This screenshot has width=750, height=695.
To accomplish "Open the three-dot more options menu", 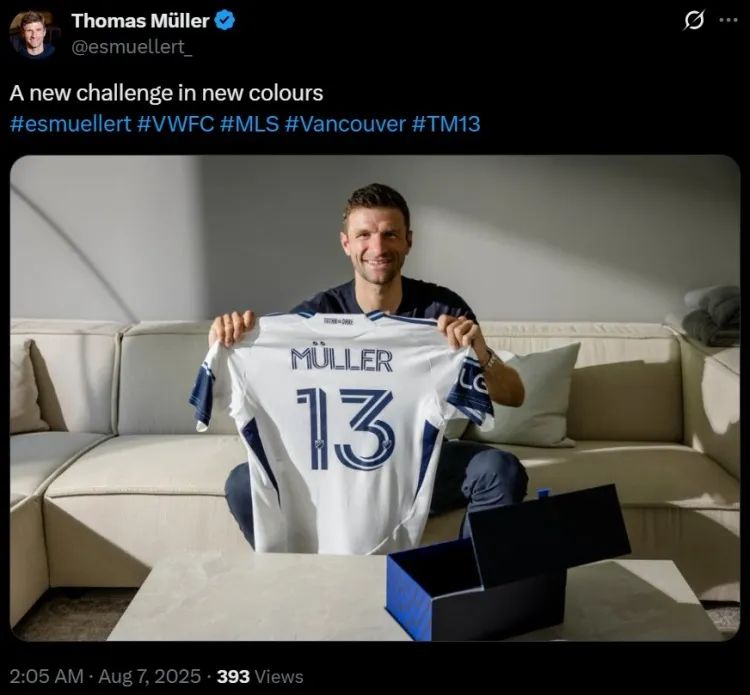I will tap(728, 21).
